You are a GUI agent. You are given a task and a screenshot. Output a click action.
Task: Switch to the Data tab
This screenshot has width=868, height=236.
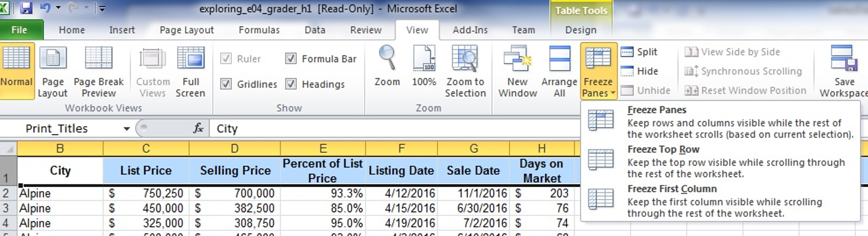point(315,30)
